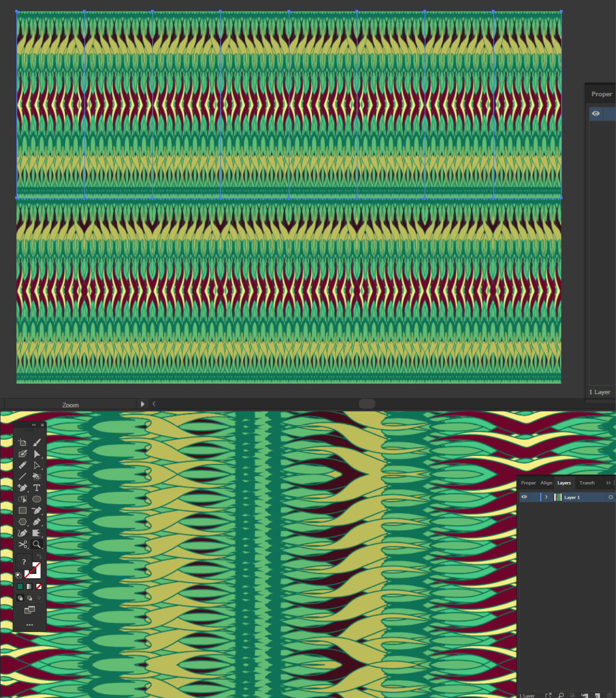The width and height of the screenshot is (616, 698).
Task: Click the Layer 1 thumbnail
Action: tap(558, 497)
